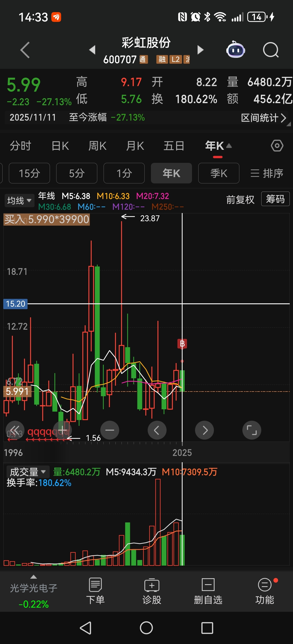The image size is (293, 644).
Task: Toggle the 前复权 adjustment option
Action: (240, 199)
